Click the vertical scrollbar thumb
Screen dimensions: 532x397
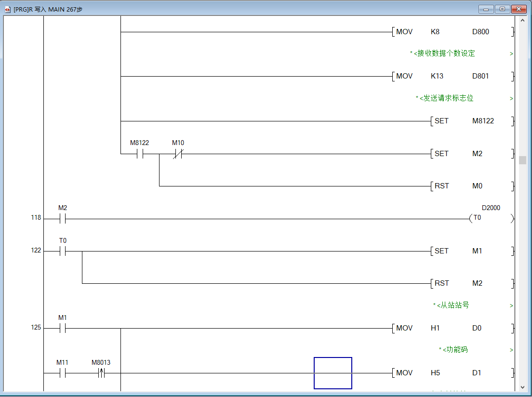522,160
